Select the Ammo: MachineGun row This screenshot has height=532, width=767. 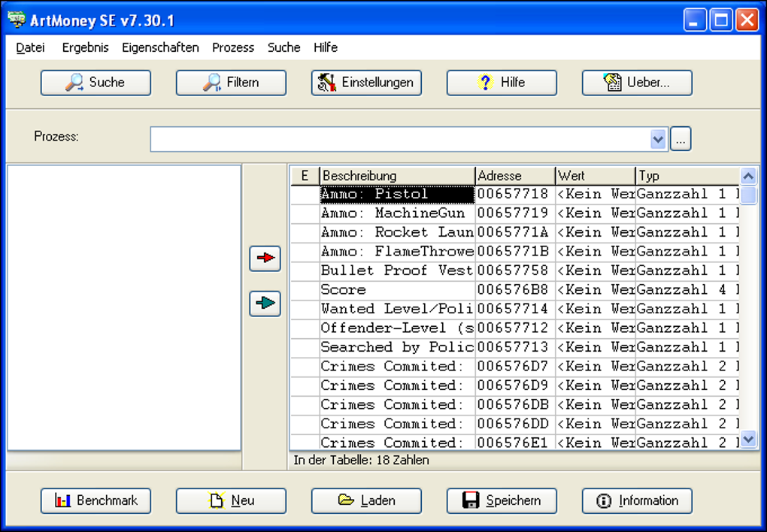(515, 213)
